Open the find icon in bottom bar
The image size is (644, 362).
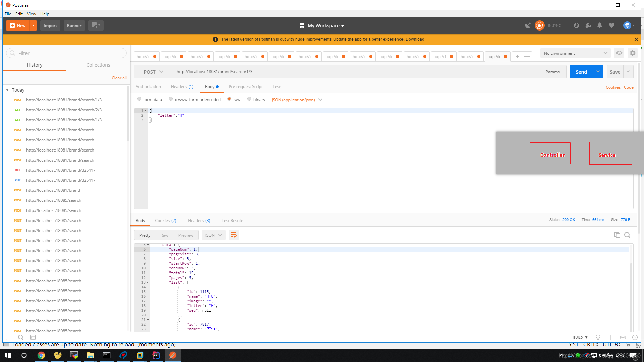tap(21, 337)
